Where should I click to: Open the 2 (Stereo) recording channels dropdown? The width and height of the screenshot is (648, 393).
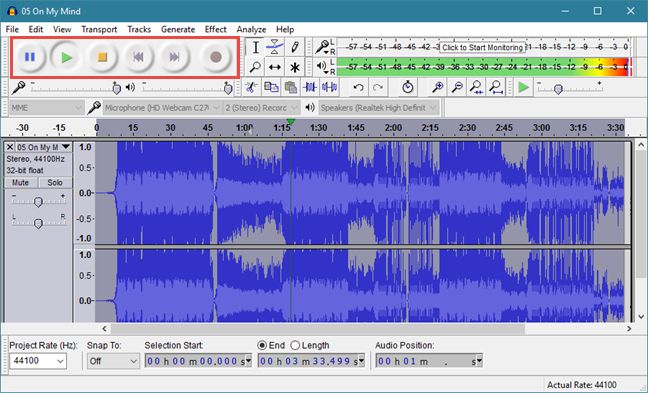261,108
